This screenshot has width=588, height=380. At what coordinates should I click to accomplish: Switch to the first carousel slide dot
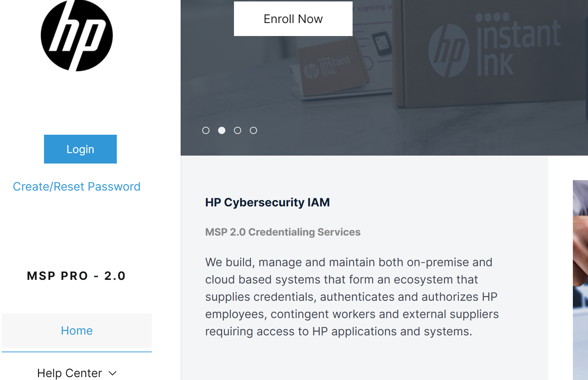click(206, 130)
